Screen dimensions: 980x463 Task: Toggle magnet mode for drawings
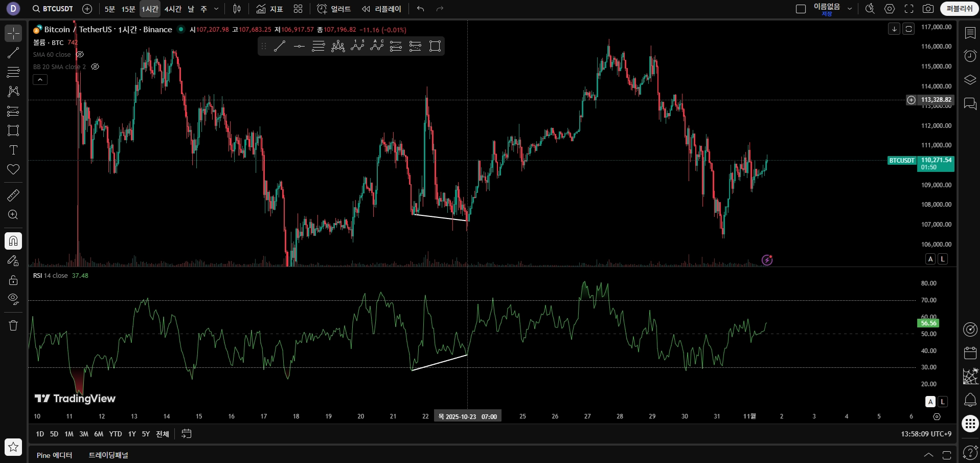13,241
